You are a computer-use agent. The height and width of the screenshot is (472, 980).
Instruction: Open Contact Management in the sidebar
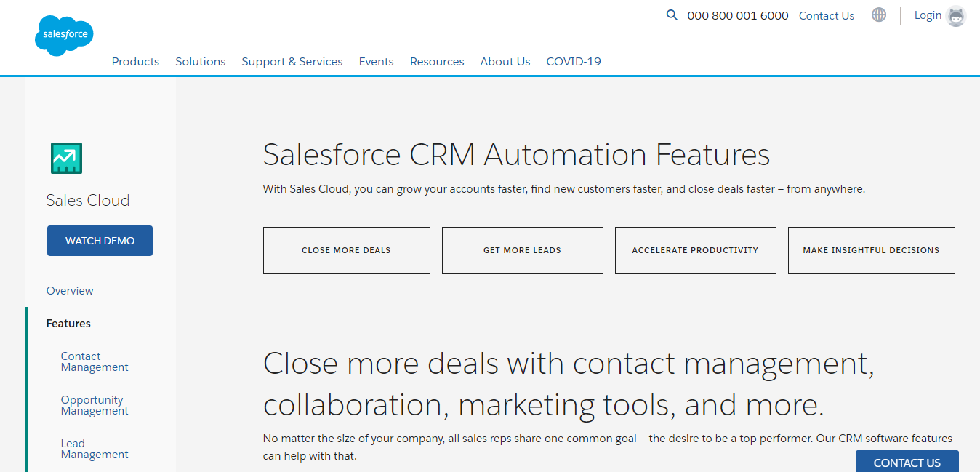95,361
